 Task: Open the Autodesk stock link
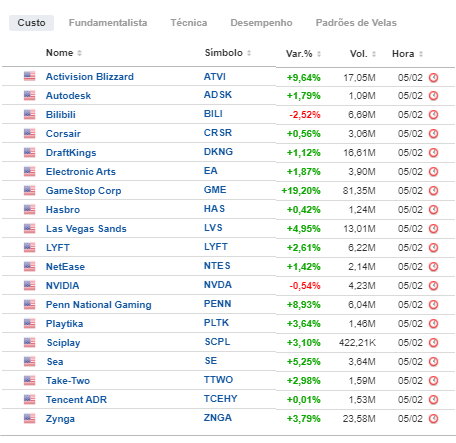tap(68, 96)
